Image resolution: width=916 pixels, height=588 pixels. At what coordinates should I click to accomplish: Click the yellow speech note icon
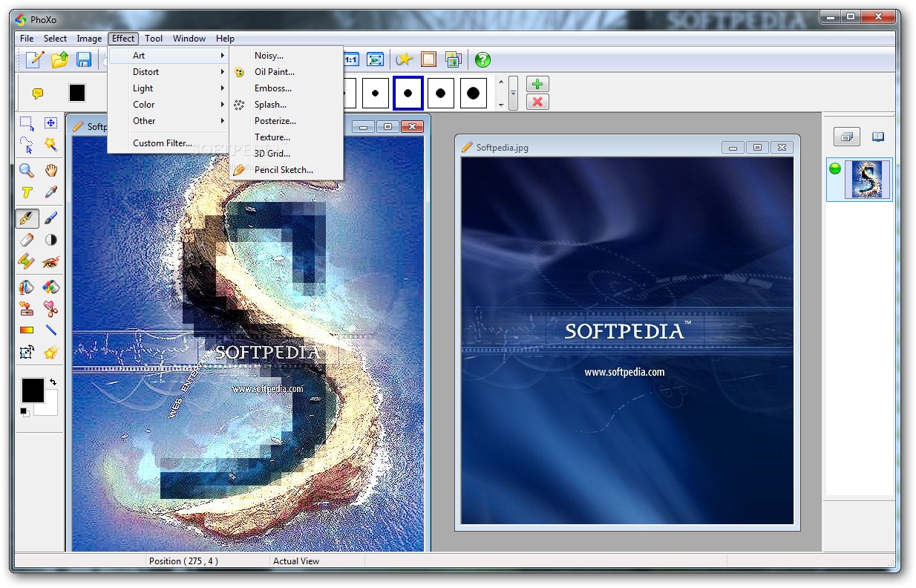tap(38, 94)
